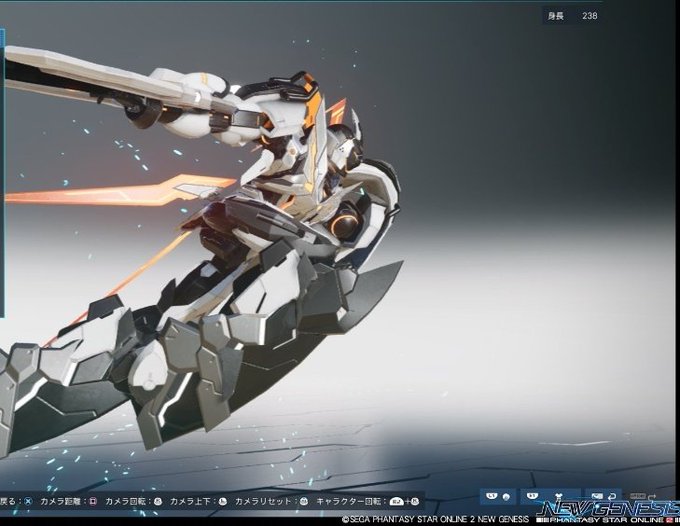Click the height value 238
The width and height of the screenshot is (680, 526).
pos(590,16)
